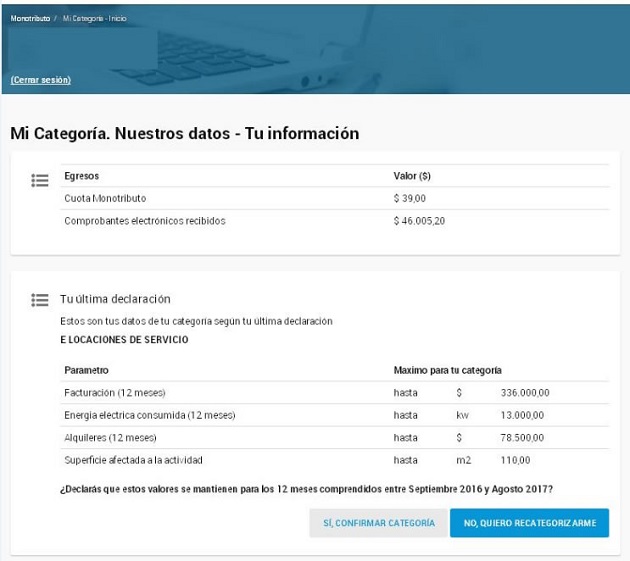The width and height of the screenshot is (630, 561).
Task: Select Energía eléctrica consumida row
Action: pyautogui.click(x=335, y=415)
